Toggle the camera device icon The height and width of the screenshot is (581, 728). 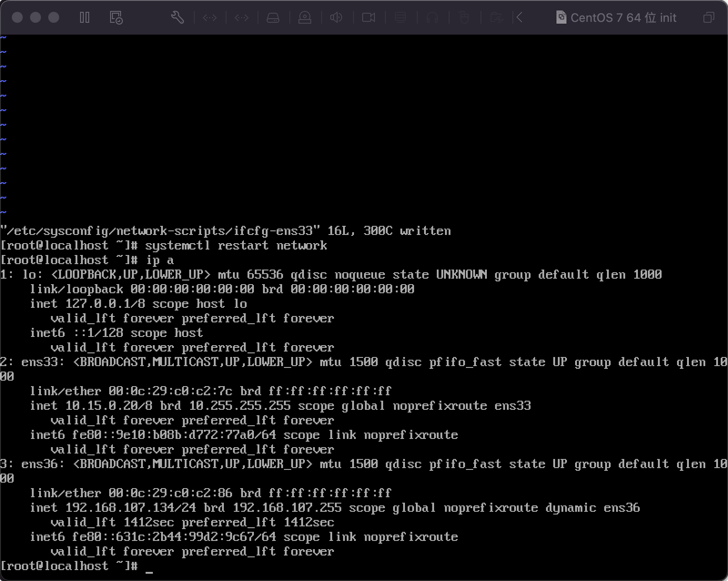369,18
